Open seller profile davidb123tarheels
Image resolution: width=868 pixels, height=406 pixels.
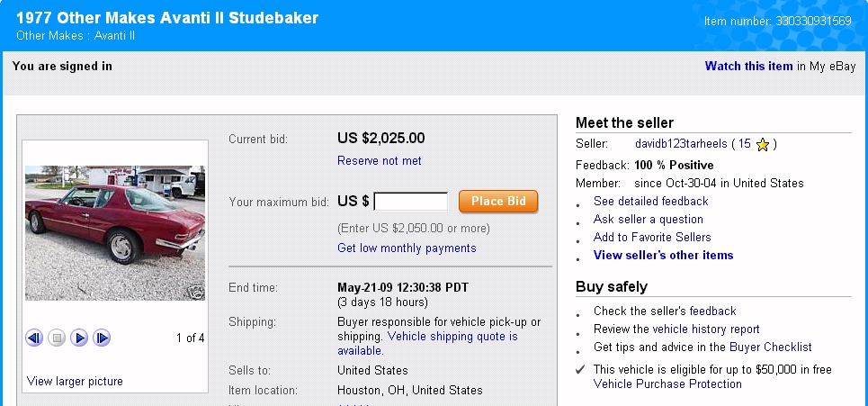coord(680,144)
